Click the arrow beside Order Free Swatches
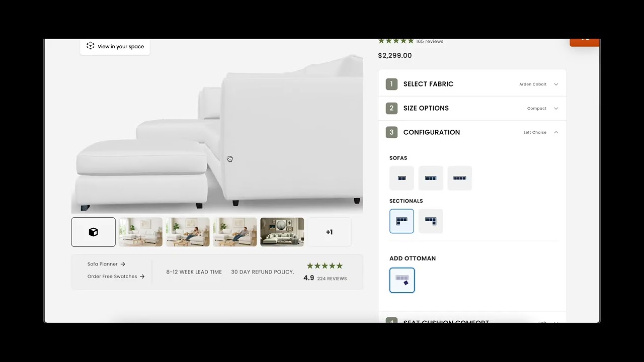This screenshot has width=644, height=362. (x=142, y=277)
